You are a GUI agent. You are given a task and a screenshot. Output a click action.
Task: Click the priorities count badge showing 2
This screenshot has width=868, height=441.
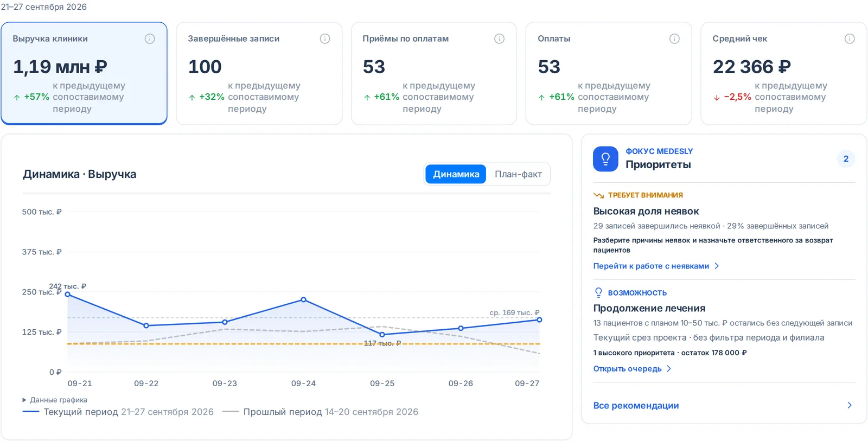point(846,159)
